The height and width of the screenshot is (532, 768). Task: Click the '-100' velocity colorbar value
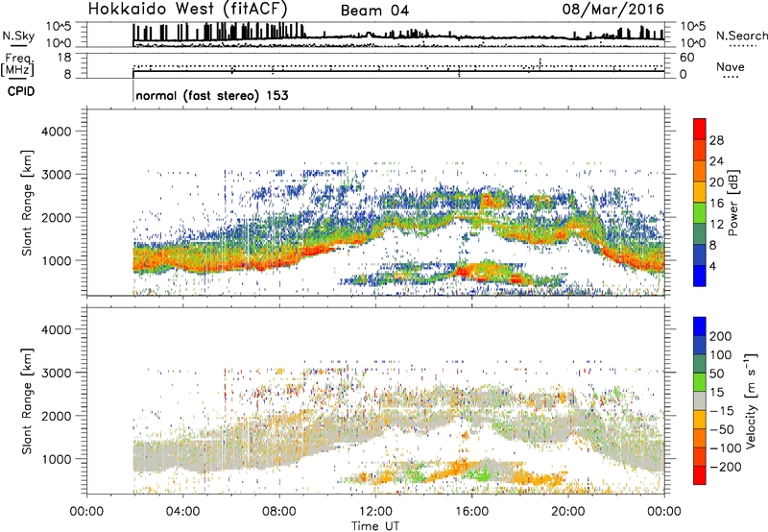click(726, 448)
